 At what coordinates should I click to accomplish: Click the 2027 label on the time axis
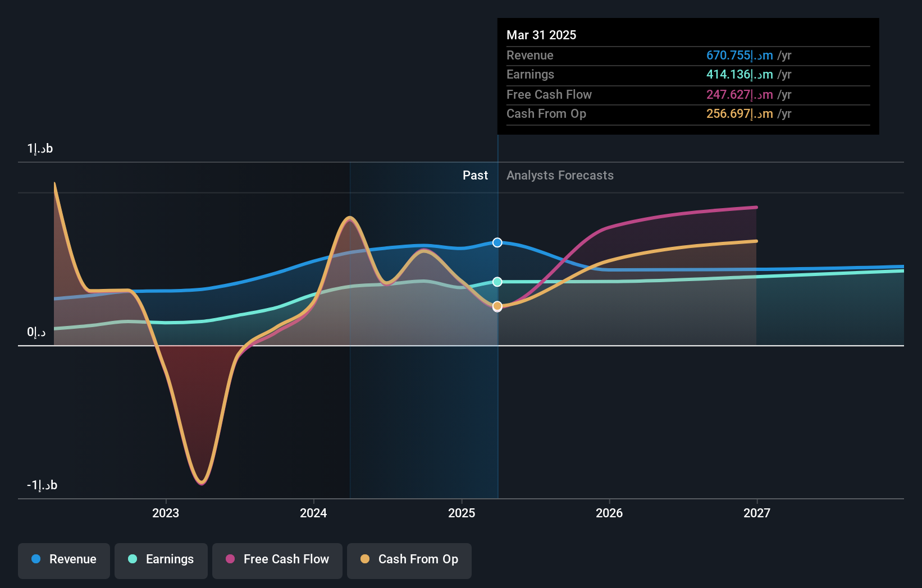pyautogui.click(x=757, y=513)
